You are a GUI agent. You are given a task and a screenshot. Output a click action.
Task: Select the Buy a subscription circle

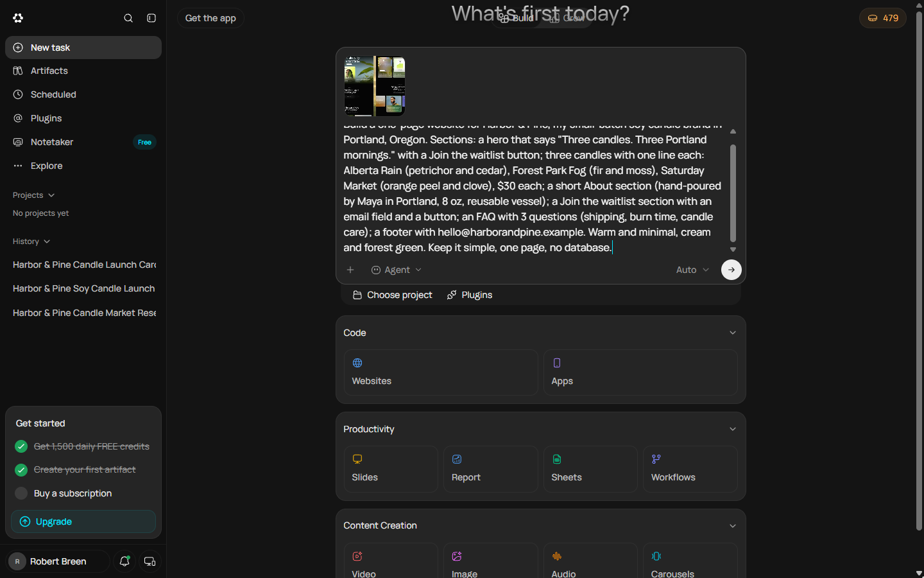tap(21, 493)
